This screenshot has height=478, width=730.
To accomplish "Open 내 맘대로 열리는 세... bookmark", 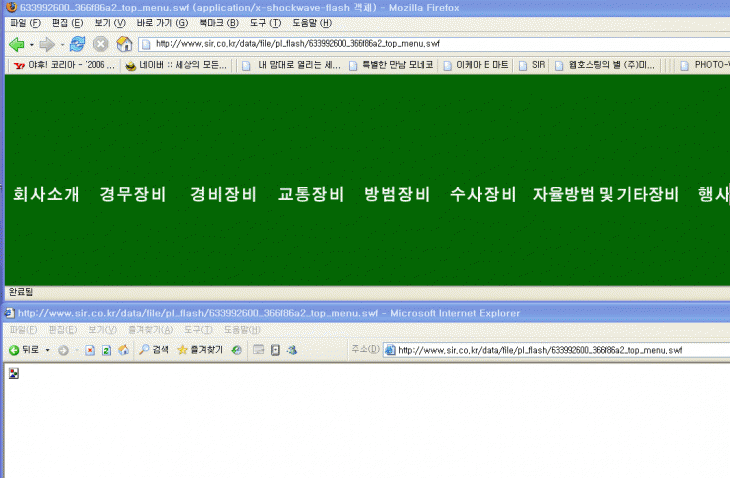I will click(291, 65).
